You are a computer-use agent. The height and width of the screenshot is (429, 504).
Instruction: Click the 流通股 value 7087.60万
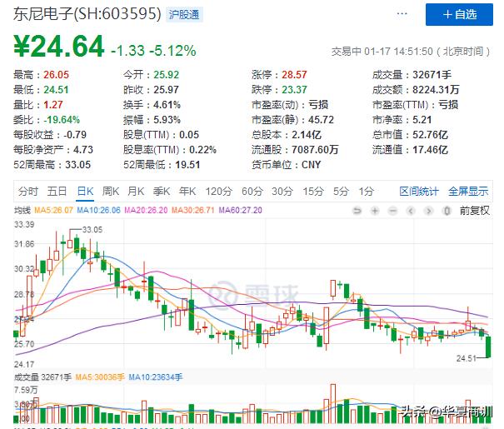[x=315, y=150]
